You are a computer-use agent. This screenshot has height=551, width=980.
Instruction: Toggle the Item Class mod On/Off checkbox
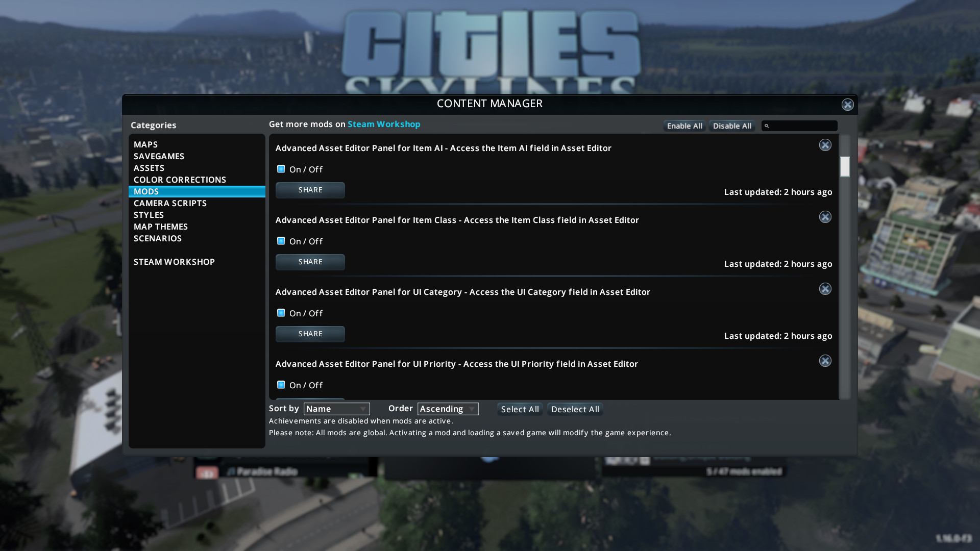(281, 241)
